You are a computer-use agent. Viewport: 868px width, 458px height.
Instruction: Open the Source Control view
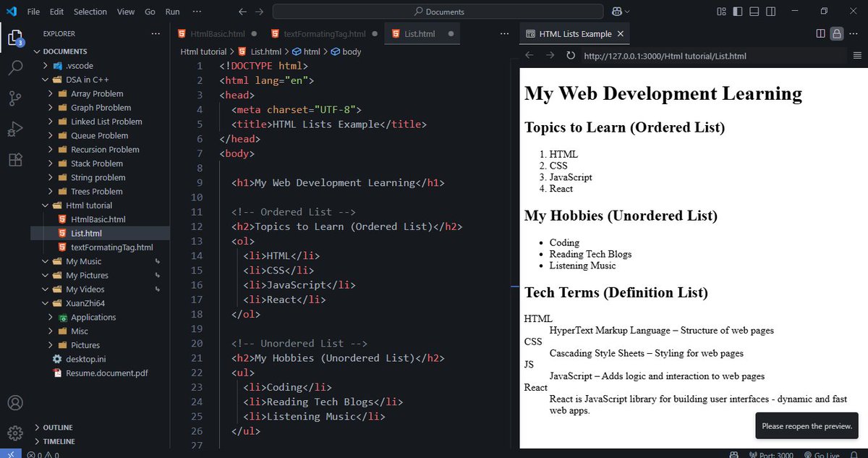(15, 99)
